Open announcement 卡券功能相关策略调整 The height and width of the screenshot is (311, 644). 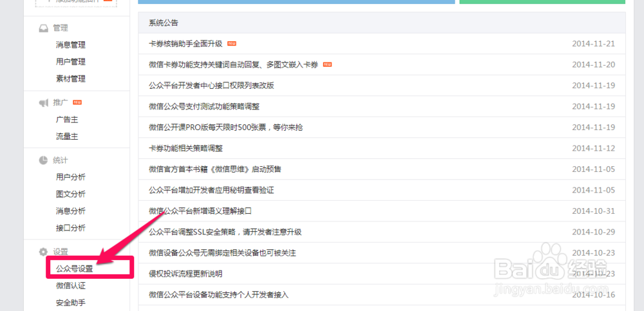point(185,148)
